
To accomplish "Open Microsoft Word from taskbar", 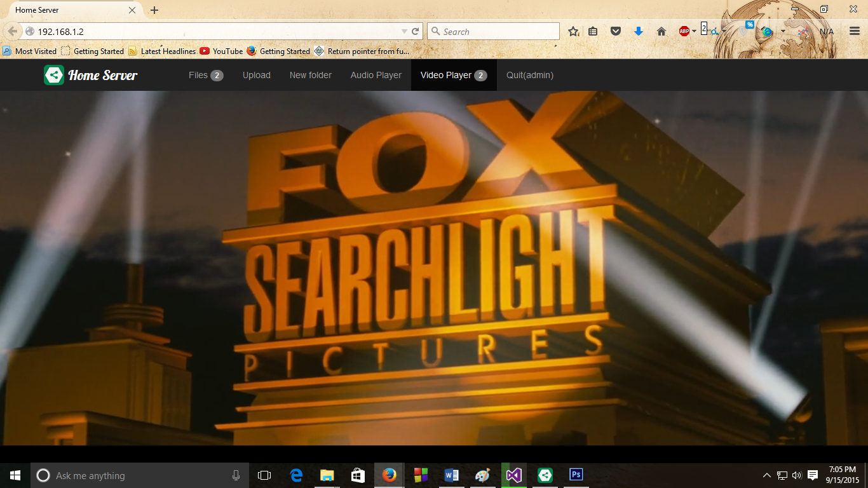I will point(451,475).
